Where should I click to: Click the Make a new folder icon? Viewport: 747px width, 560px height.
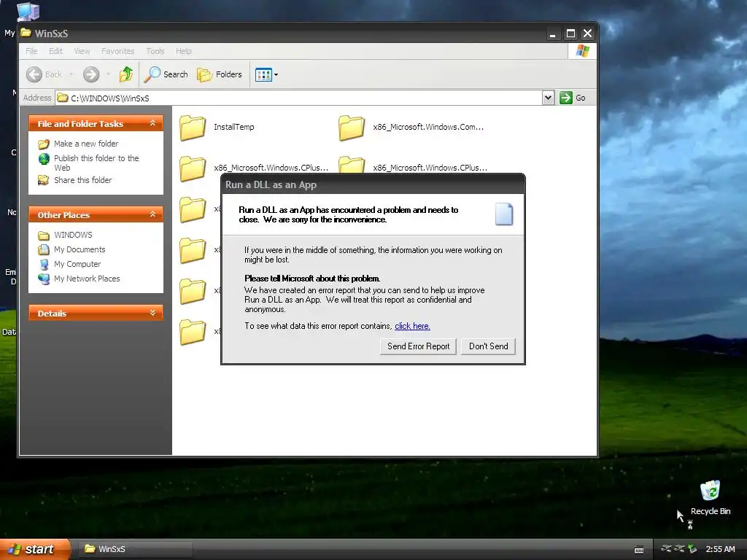44,144
